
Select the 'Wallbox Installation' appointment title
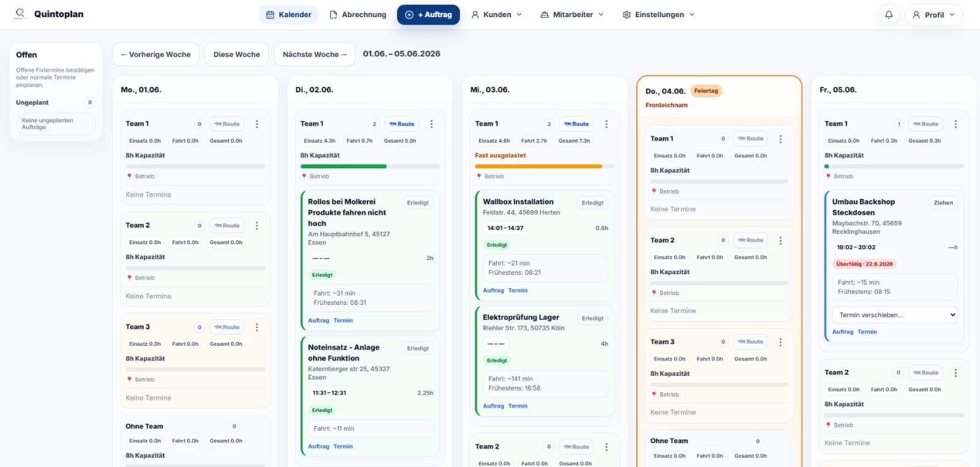[x=518, y=202]
